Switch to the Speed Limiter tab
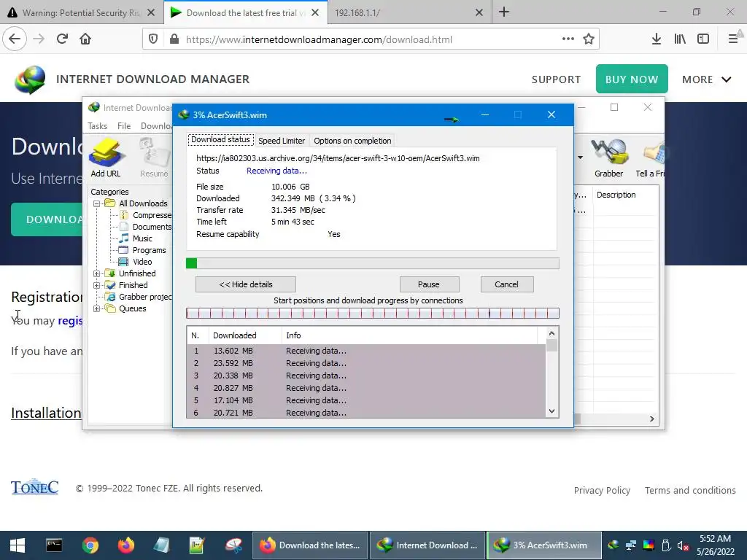The width and height of the screenshot is (747, 560). point(282,141)
